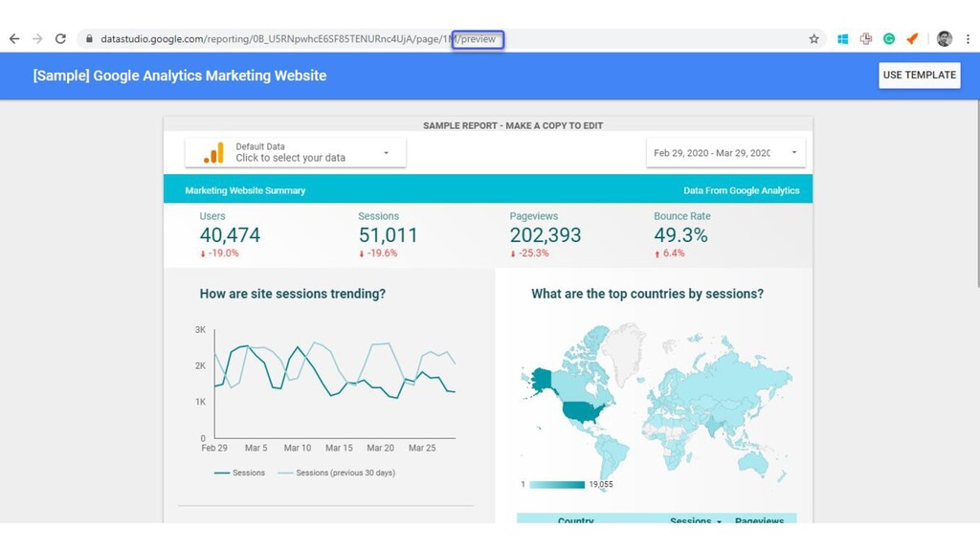This screenshot has height=551, width=980.
Task: Click the Users value 40,474
Action: point(230,235)
